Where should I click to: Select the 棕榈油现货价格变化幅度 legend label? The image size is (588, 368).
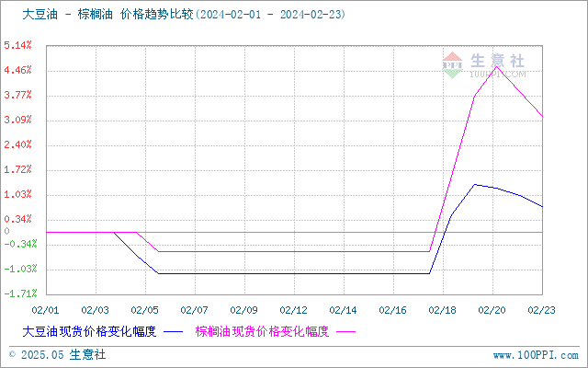coord(262,331)
